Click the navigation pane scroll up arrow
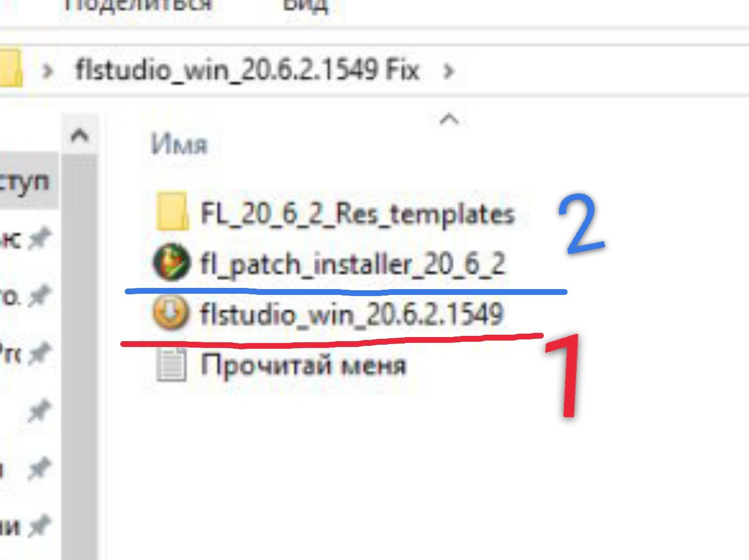This screenshot has height=560, width=749. tap(80, 135)
